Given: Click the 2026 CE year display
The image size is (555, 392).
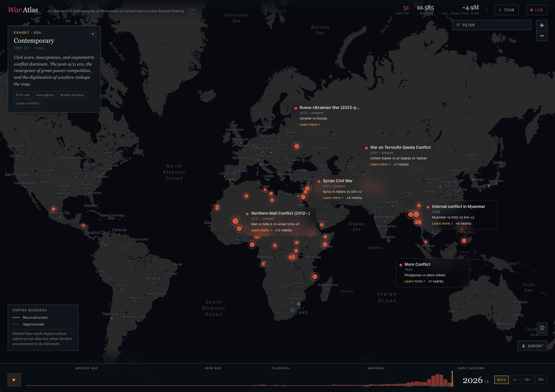Looking at the screenshot, I should pos(476,380).
